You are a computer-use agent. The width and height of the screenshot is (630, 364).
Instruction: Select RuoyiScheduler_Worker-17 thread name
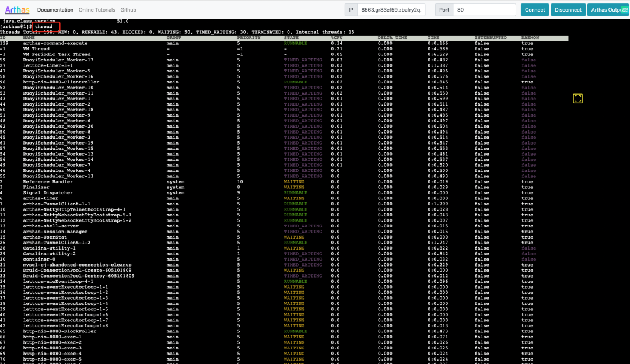pos(58,60)
